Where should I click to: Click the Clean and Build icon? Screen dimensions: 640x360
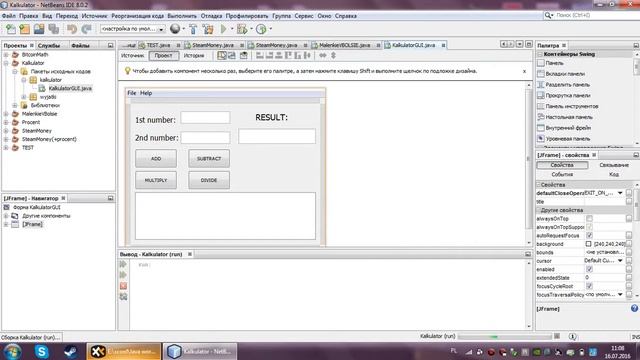click(x=208, y=29)
